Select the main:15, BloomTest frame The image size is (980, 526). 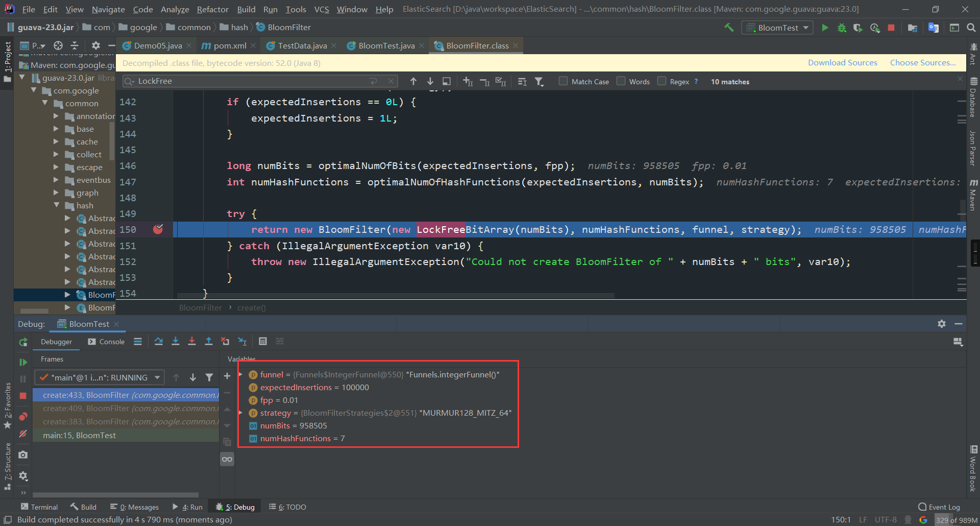pyautogui.click(x=126, y=435)
